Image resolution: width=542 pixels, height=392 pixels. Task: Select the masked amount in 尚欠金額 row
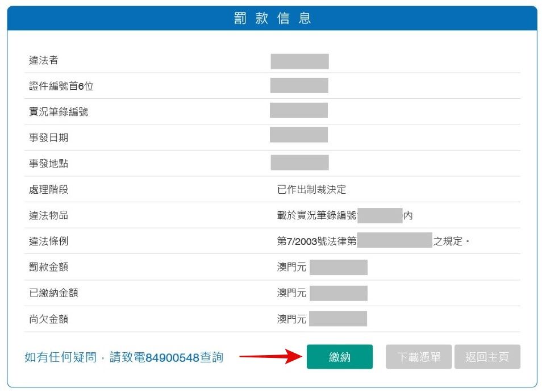[337, 319]
